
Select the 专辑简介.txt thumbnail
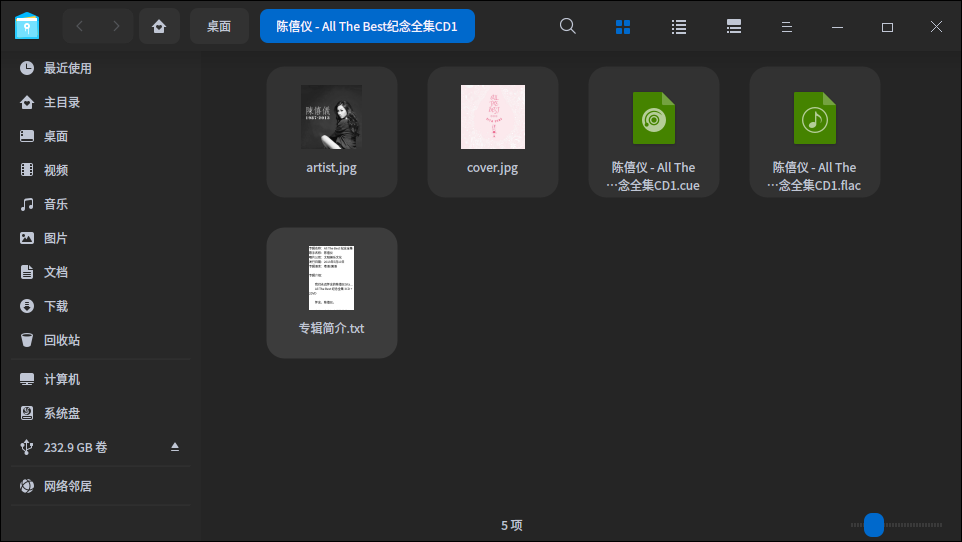click(331, 278)
